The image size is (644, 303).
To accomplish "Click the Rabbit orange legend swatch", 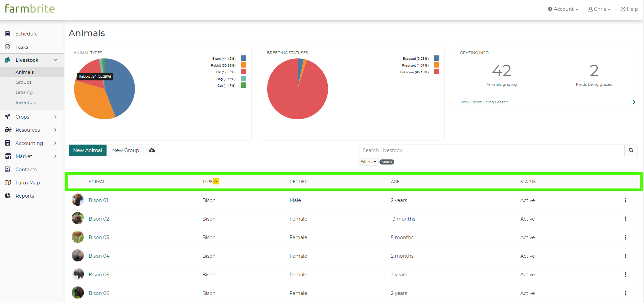I will point(244,65).
